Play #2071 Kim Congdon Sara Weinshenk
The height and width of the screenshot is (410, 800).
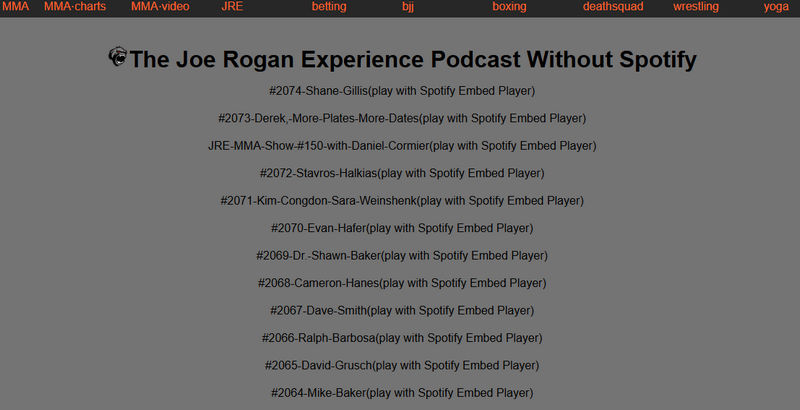(402, 201)
